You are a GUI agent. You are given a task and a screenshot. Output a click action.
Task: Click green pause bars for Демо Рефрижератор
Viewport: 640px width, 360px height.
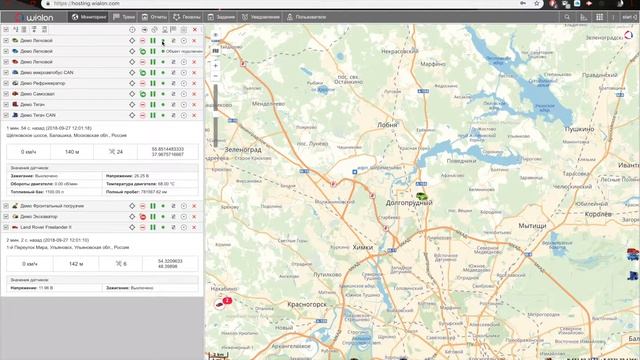(153, 83)
